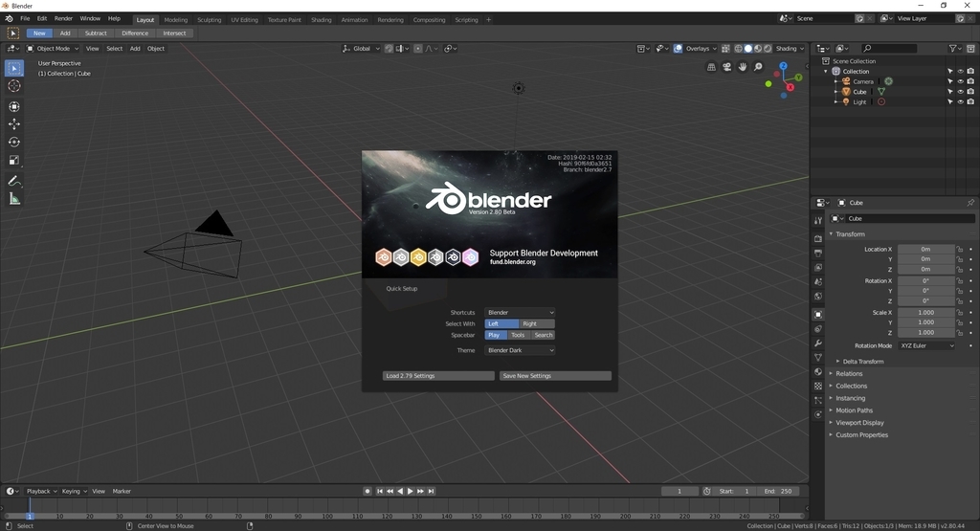980x531 pixels.
Task: Collapse the Collection tree in outliner
Action: coord(826,71)
